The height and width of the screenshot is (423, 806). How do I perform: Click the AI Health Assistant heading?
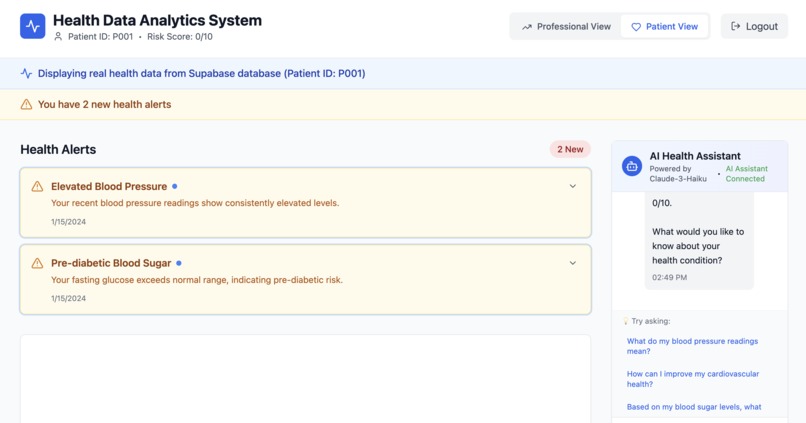point(695,156)
